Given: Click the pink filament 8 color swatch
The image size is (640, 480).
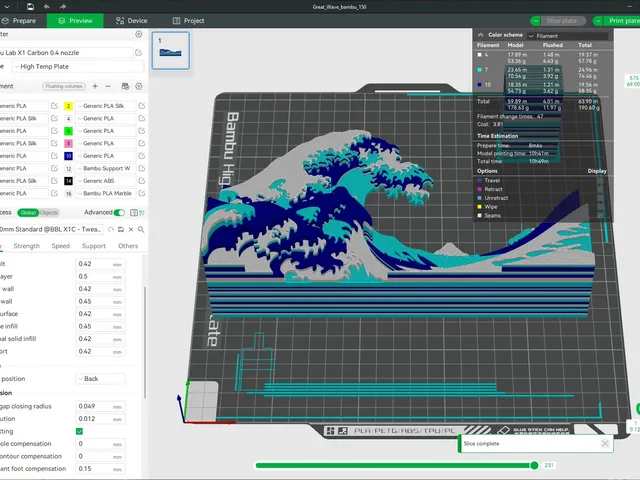Looking at the screenshot, I should click(x=68, y=144).
